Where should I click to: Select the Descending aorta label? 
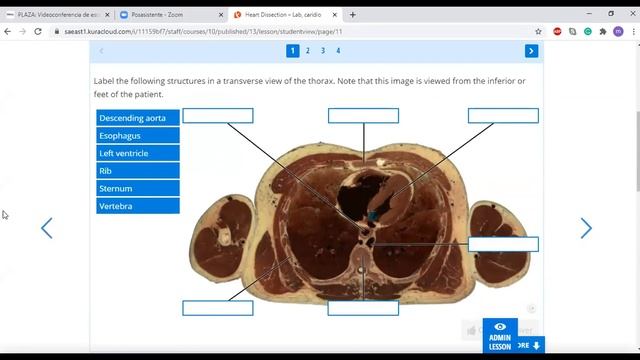(x=138, y=118)
